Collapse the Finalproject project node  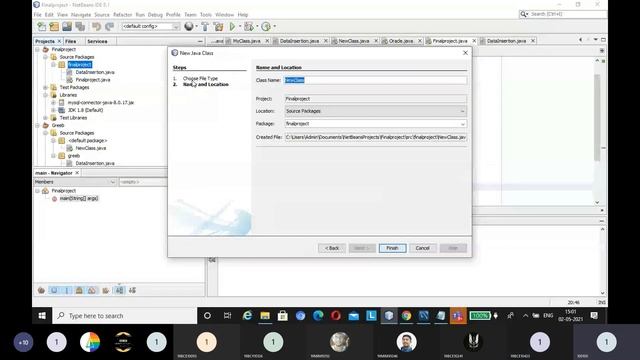click(38, 49)
